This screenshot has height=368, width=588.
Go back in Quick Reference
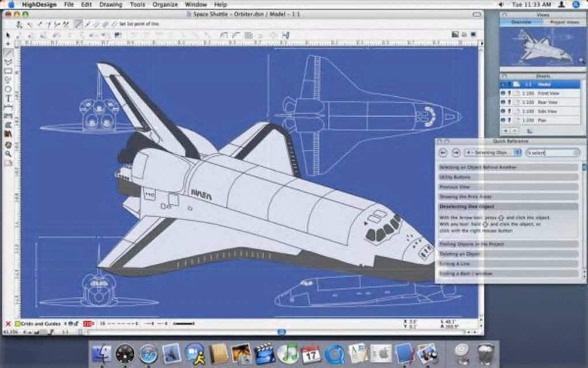(443, 153)
